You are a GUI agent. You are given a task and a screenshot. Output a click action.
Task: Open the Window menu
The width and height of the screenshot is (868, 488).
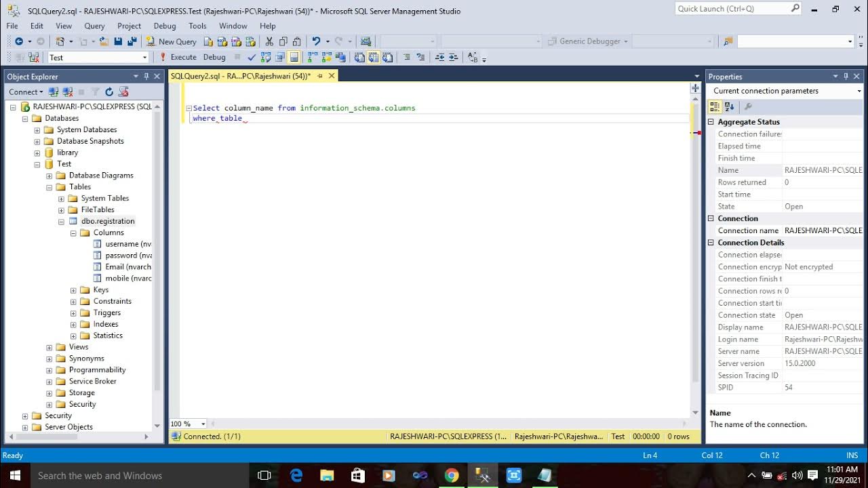click(x=233, y=26)
